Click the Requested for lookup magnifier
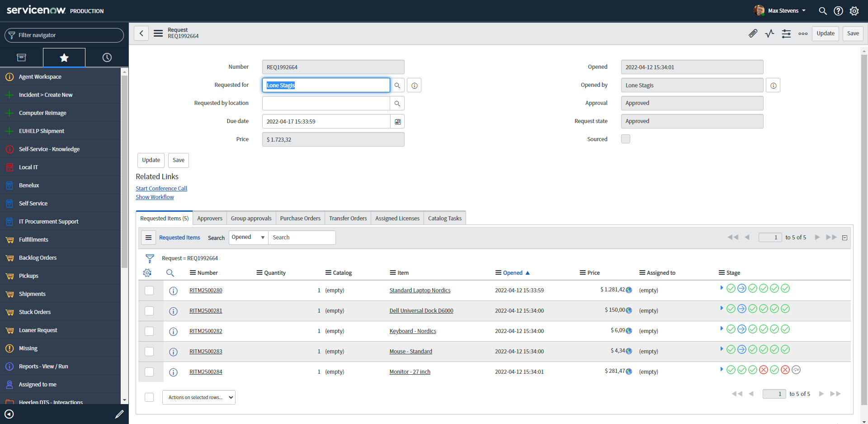 (397, 86)
